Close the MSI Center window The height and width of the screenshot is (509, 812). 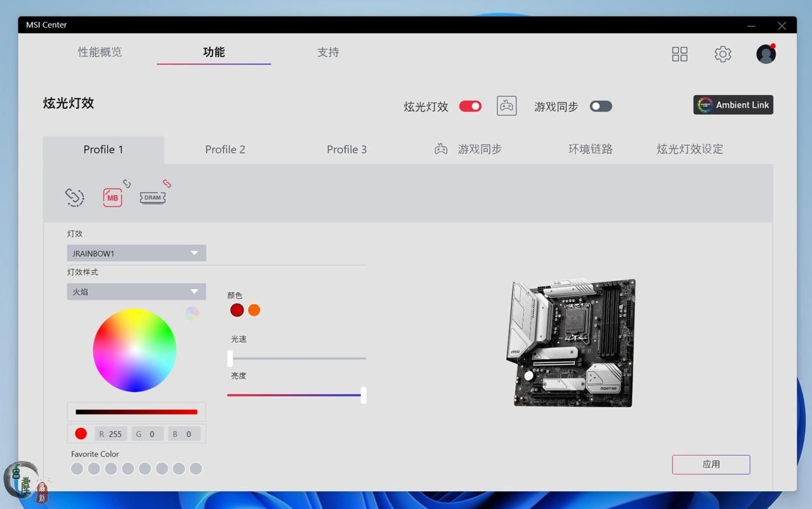point(782,26)
